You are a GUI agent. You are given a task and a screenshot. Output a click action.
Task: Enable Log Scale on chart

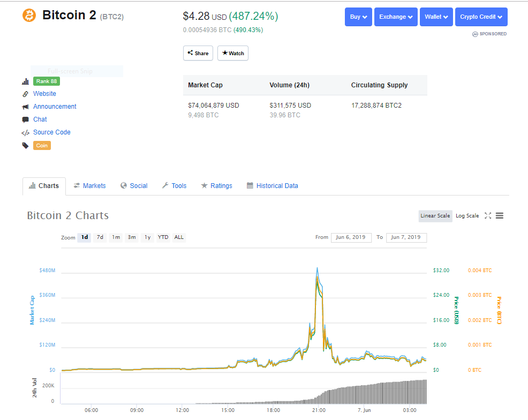click(x=467, y=215)
